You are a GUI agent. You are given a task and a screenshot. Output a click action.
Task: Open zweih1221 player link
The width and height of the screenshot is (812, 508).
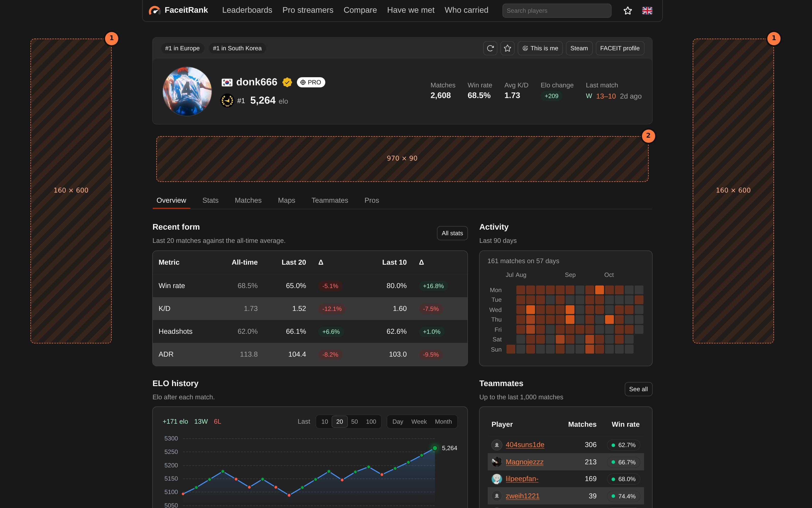coord(522,496)
